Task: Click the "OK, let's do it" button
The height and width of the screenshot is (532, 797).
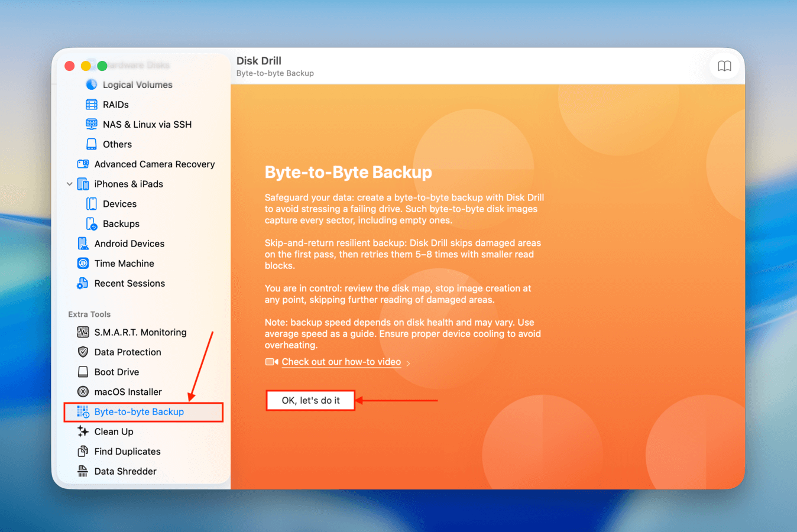Action: tap(310, 400)
